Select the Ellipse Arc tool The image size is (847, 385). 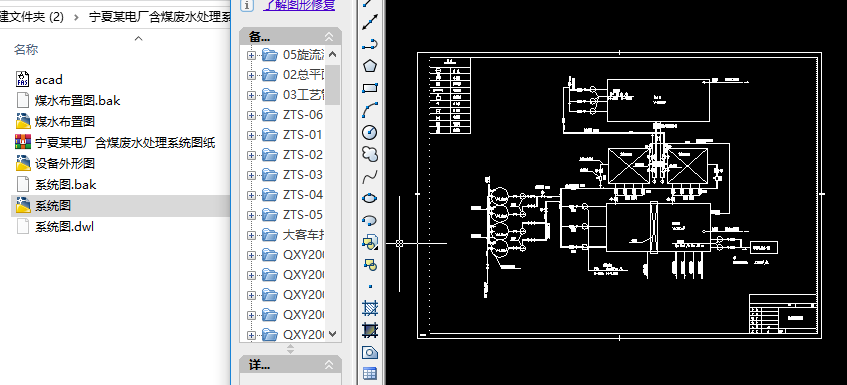pyautogui.click(x=370, y=220)
